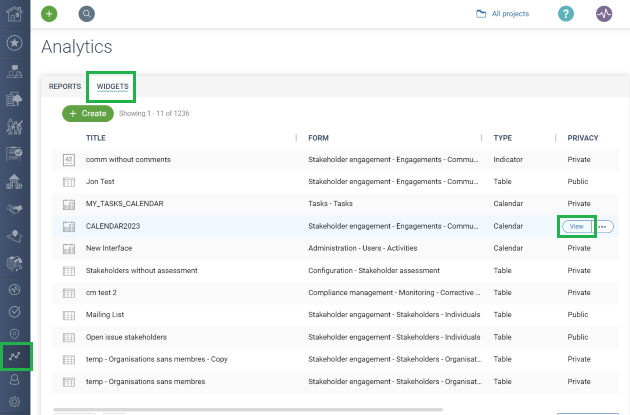This screenshot has width=630, height=415.
Task: Switch to the Reports tab
Action: point(65,87)
